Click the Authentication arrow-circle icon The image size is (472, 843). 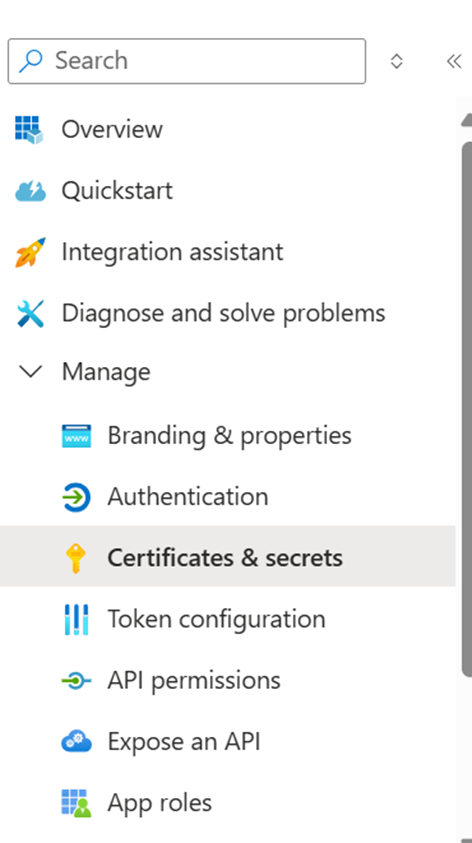tap(76, 497)
